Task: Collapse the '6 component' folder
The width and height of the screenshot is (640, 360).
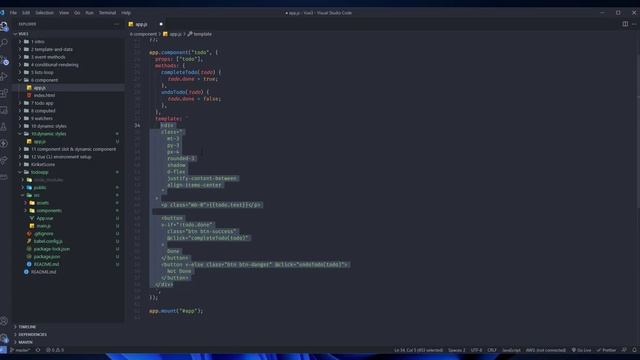Action: [68, 80]
